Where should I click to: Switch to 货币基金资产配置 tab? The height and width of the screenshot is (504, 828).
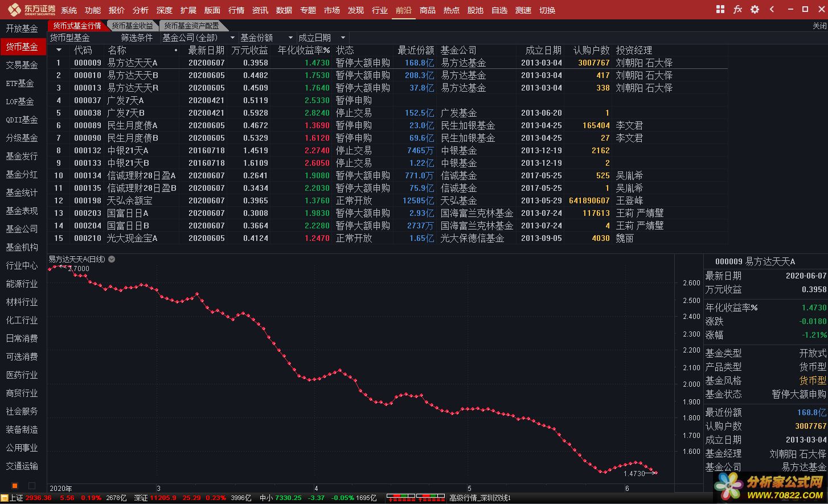click(192, 26)
